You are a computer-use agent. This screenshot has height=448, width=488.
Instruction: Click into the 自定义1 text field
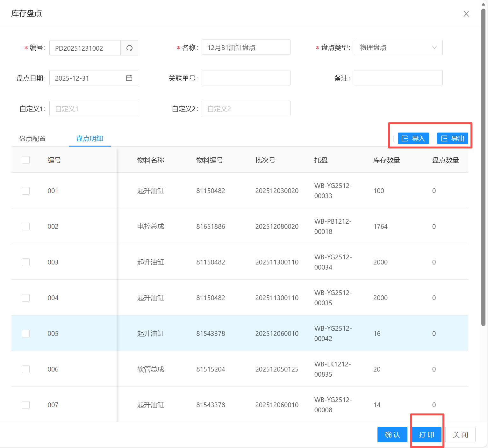point(94,109)
